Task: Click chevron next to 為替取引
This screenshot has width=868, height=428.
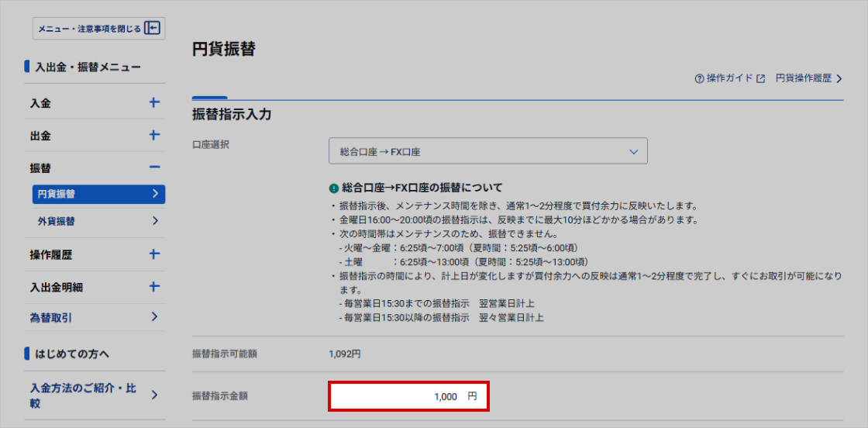Action: [x=155, y=317]
